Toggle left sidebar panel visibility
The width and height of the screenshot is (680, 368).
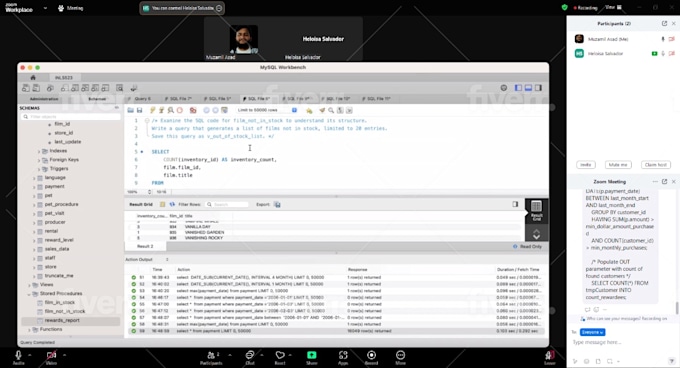[518, 88]
